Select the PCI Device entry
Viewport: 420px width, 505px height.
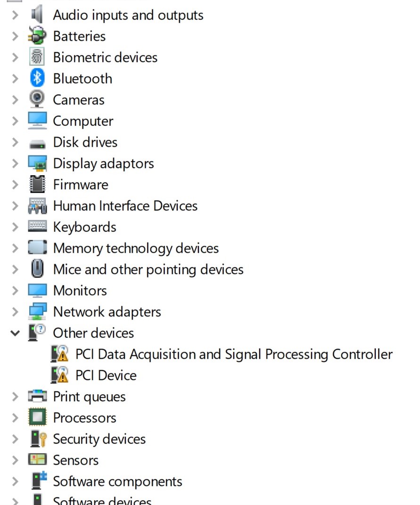106,375
